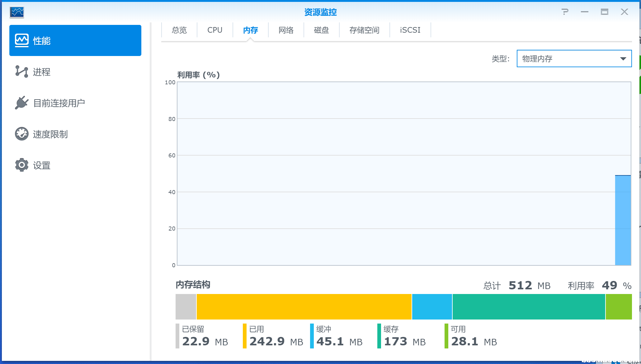Click the teal 缓存 segment of memory bar
641x364 pixels.
(529, 307)
